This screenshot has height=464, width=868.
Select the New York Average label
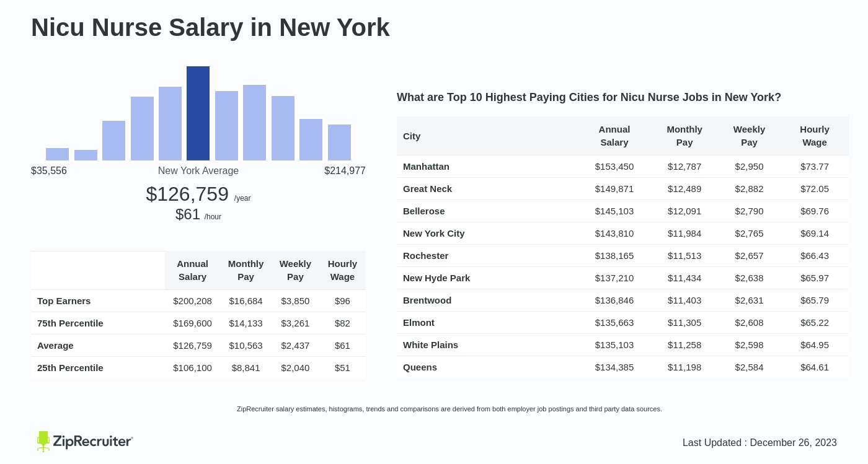click(198, 170)
